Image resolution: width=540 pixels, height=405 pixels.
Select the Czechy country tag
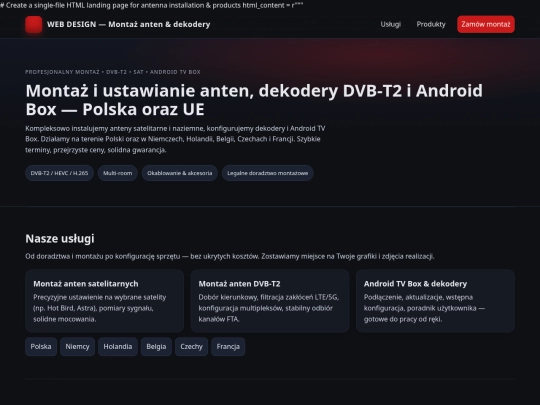pyautogui.click(x=191, y=346)
